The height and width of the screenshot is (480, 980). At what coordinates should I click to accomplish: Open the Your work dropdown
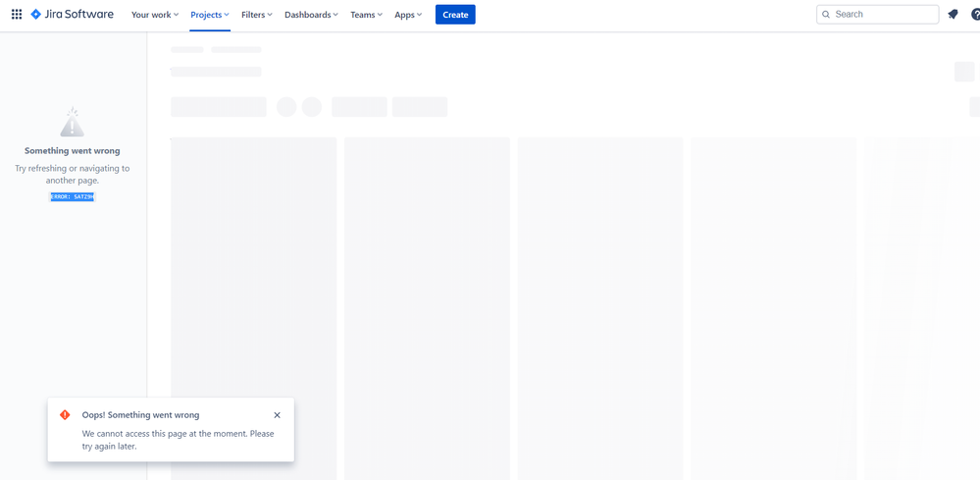pyautogui.click(x=155, y=15)
